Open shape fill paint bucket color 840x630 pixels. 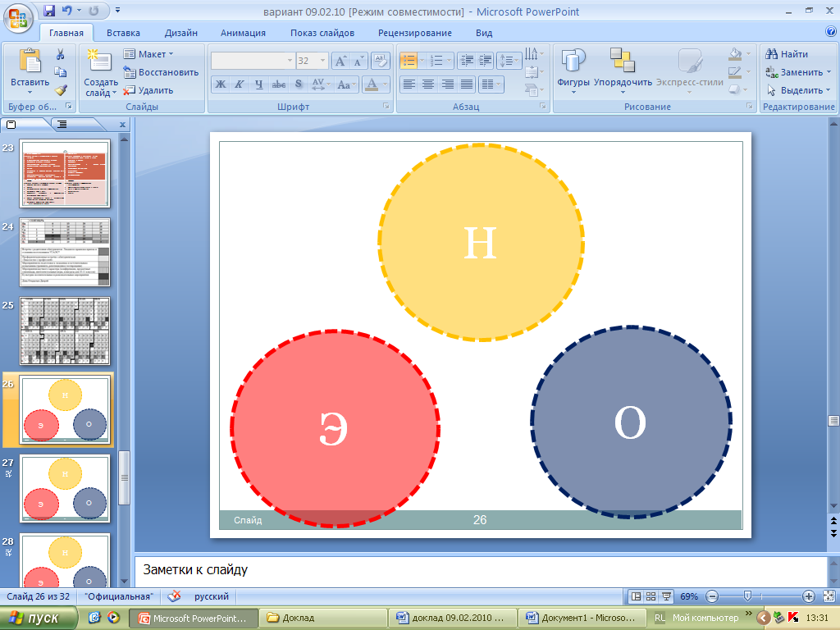pos(736,53)
